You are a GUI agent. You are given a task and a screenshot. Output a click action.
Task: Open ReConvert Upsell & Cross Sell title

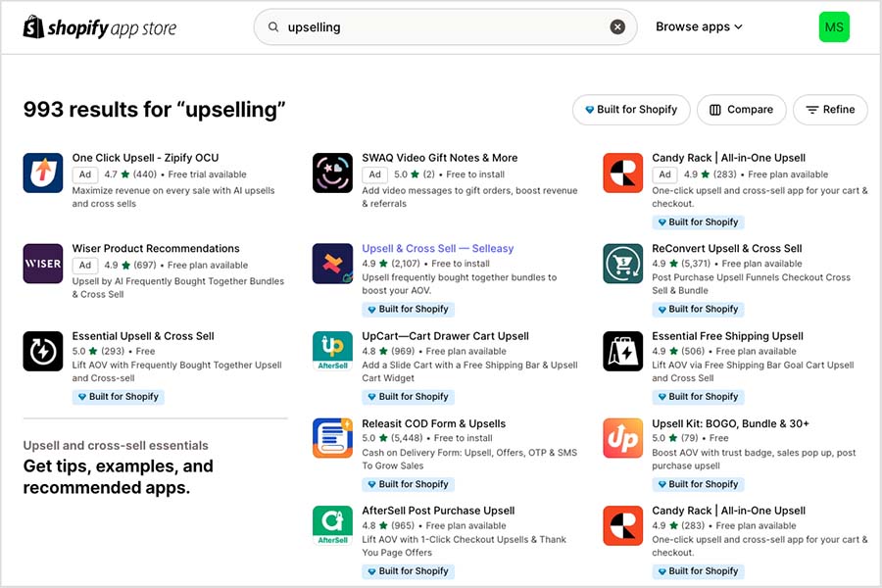(x=727, y=249)
